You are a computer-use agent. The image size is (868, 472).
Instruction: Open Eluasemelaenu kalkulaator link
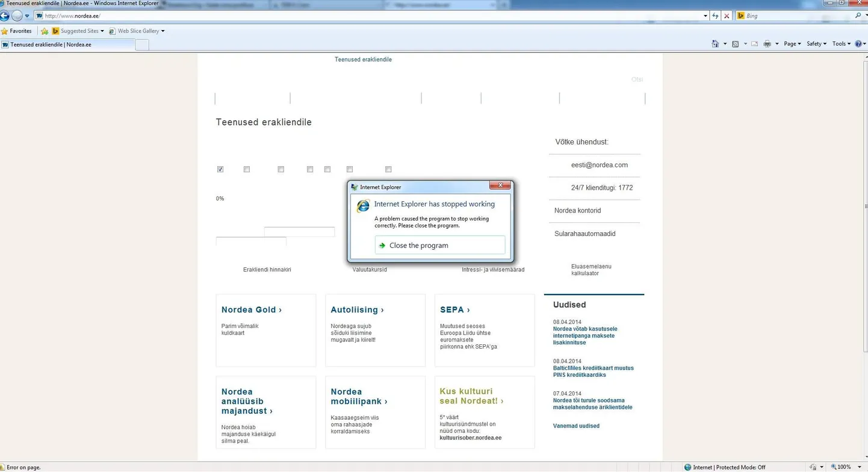click(591, 270)
